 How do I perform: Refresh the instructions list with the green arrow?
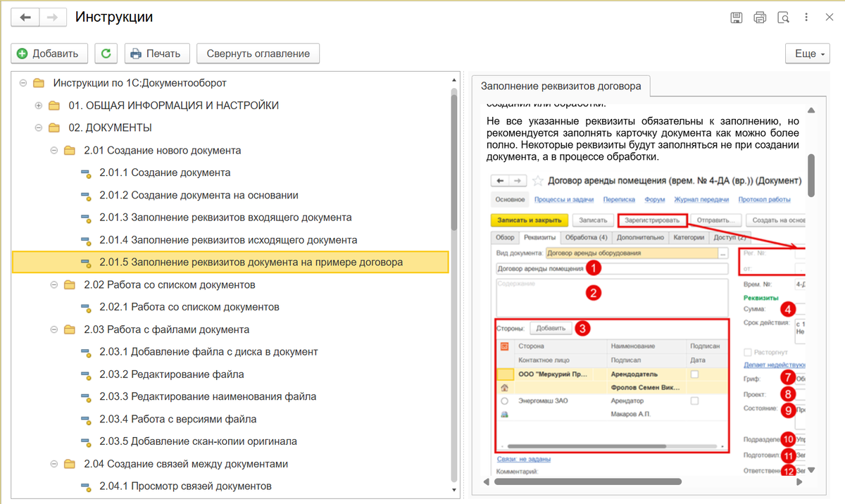[x=106, y=53]
